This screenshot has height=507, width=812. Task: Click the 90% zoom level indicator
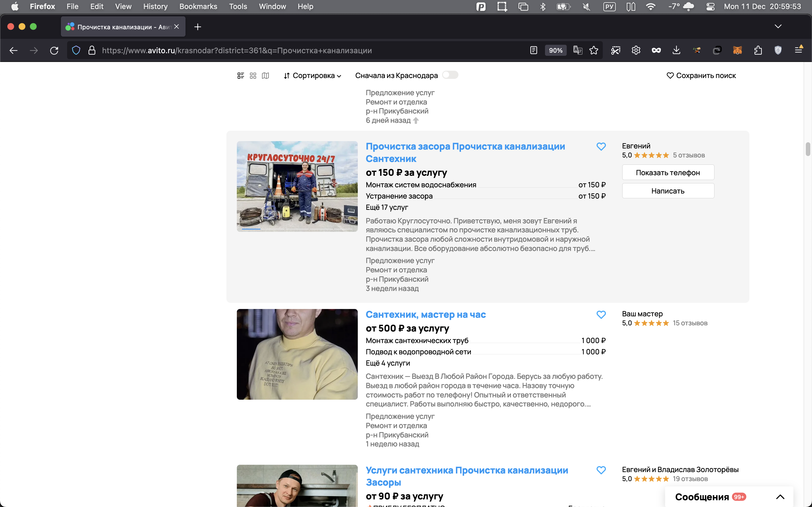click(555, 50)
